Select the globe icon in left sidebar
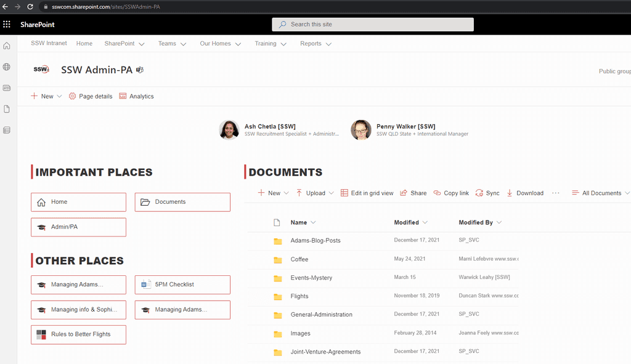Image resolution: width=631 pixels, height=364 pixels. pos(6,67)
